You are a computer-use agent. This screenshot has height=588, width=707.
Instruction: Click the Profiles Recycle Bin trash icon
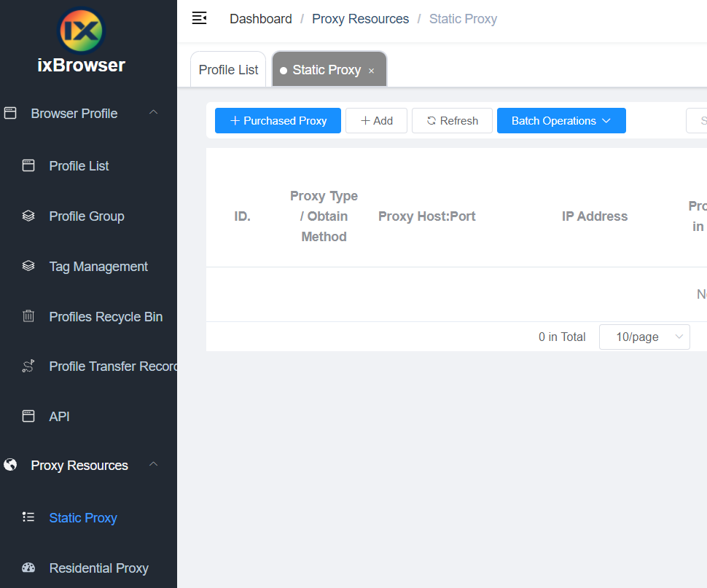(28, 316)
